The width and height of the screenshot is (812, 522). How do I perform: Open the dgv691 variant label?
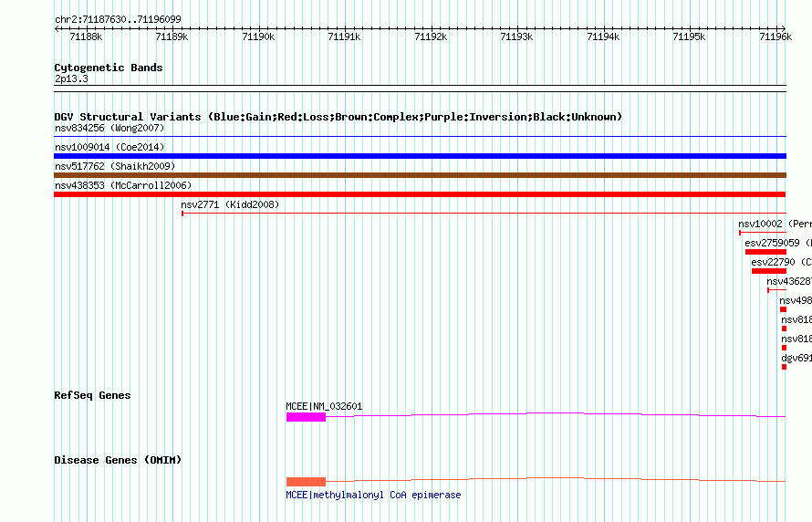click(796, 358)
